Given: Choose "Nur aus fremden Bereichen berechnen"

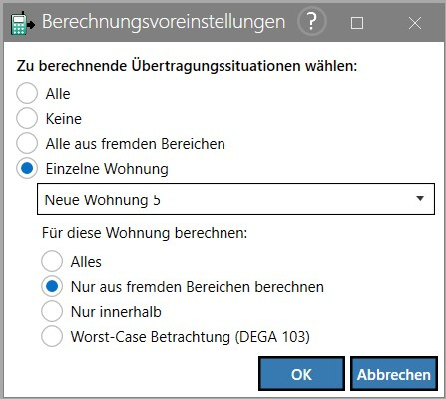Looking at the screenshot, I should tap(52, 286).
